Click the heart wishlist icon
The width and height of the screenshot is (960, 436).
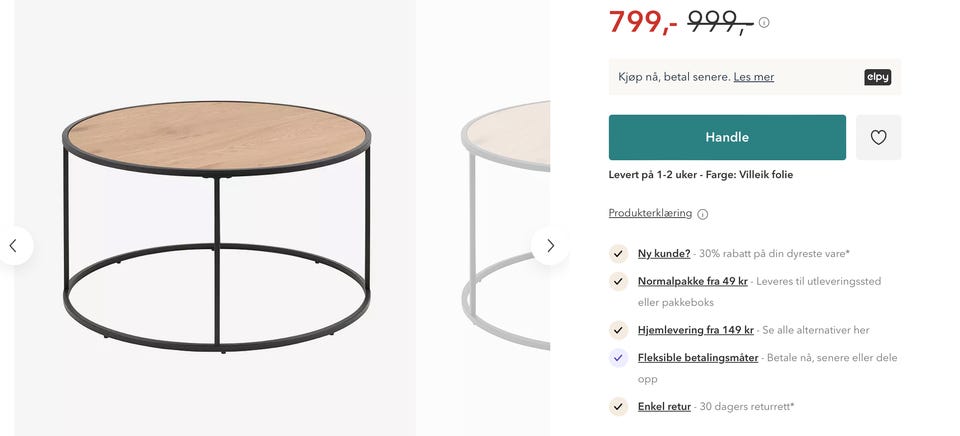[x=878, y=138]
